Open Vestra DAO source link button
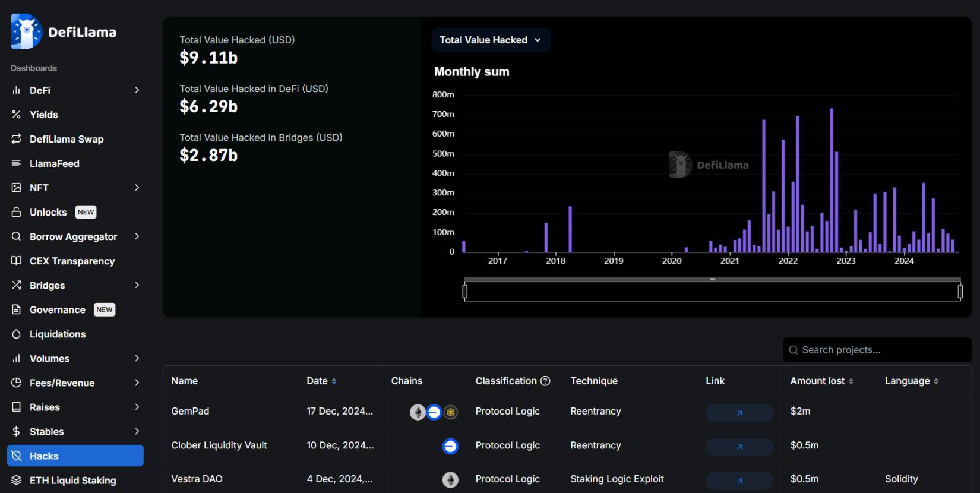Viewport: 980px width, 493px height. [739, 481]
